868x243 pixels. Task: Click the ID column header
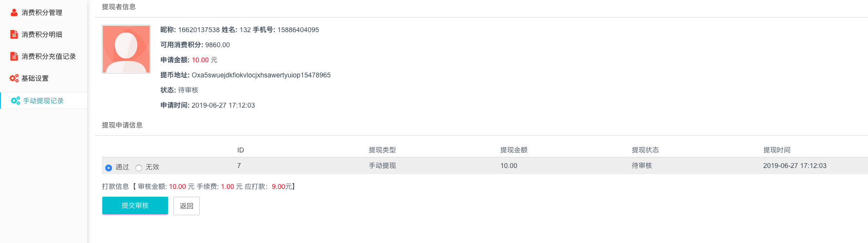[x=241, y=150]
